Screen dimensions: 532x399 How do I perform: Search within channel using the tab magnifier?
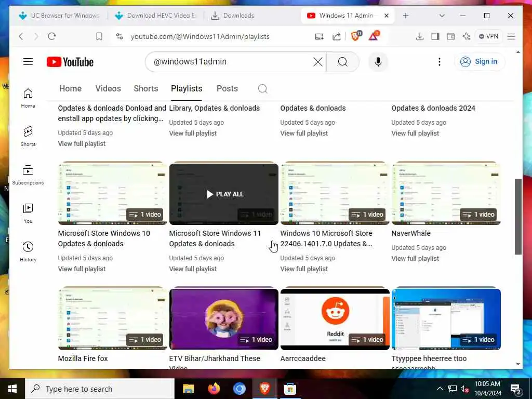click(262, 88)
